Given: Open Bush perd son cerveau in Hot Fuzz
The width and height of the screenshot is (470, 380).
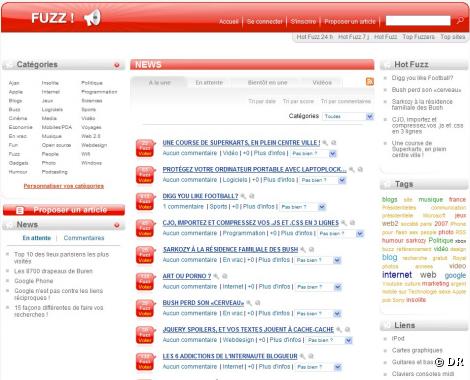Looking at the screenshot, I should (x=427, y=90).
